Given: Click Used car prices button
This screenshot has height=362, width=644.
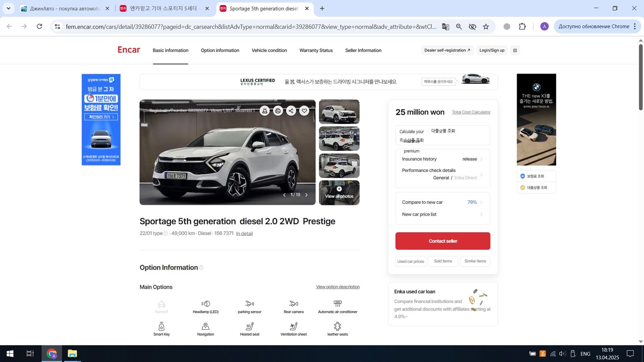Looking at the screenshot, I should click(x=411, y=262).
